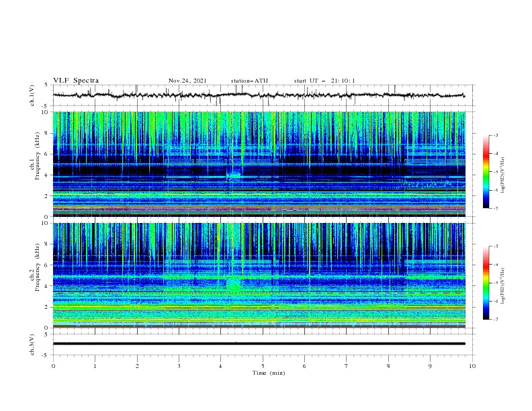
Task: Click time axis tick label "6"
Action: tap(304, 366)
